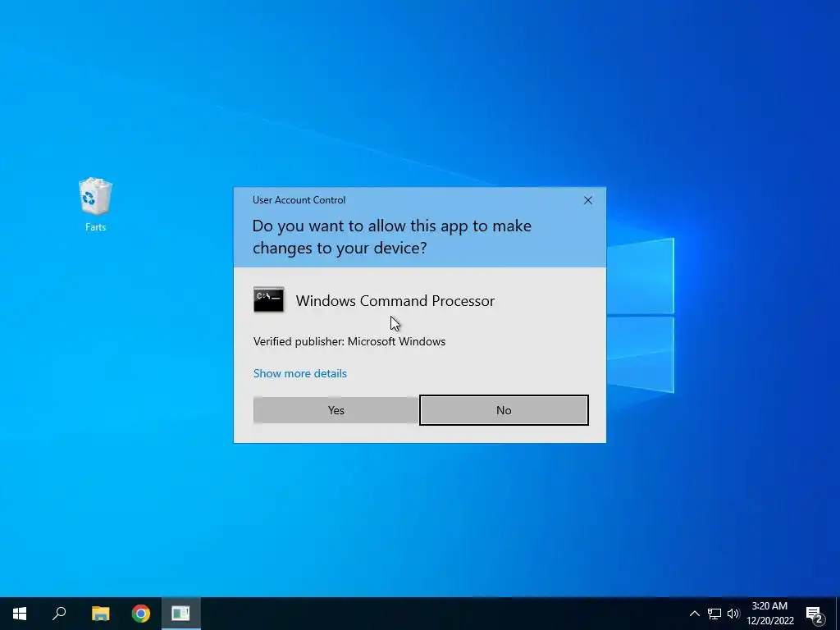Click the 'Do you want to allow' heading

391,237
